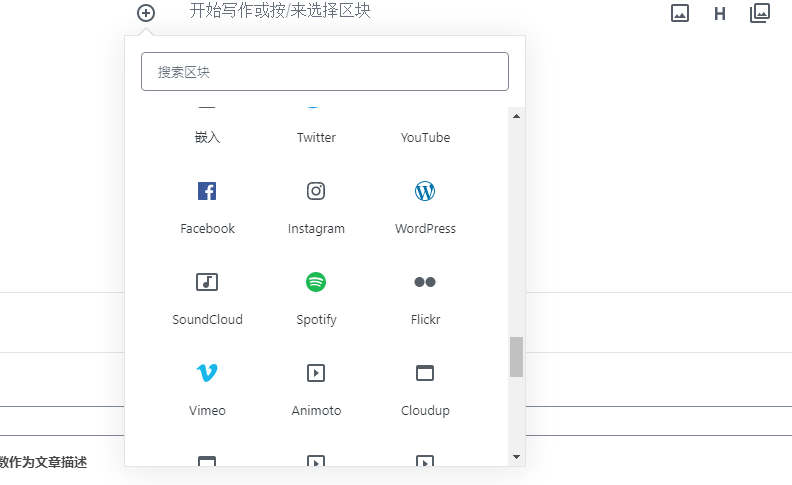Insert an image block from top-right shortcuts
792x485 pixels.
(x=680, y=13)
